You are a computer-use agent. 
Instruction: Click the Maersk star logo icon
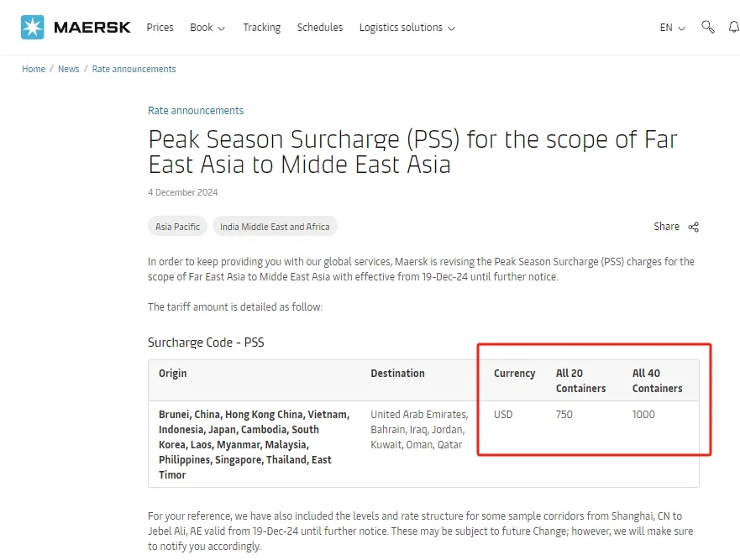(33, 28)
